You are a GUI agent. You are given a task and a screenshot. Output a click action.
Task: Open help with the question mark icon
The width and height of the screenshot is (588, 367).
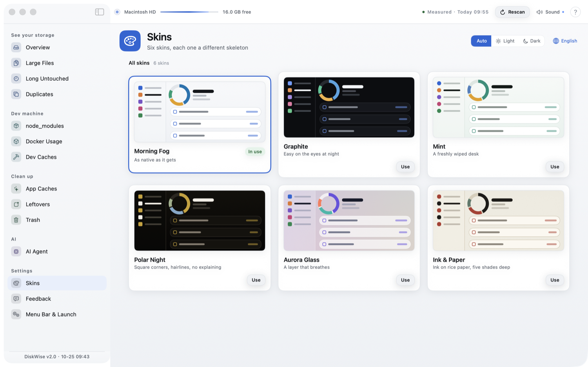point(575,12)
